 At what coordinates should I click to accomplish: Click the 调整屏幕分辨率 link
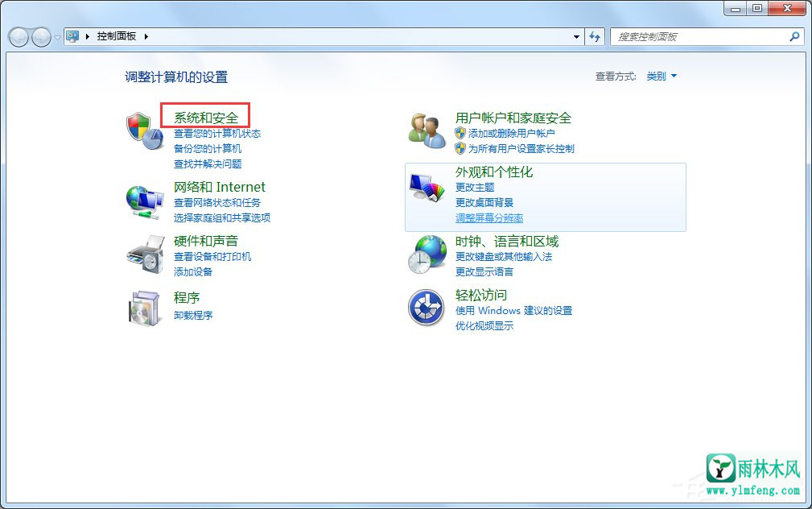click(489, 218)
